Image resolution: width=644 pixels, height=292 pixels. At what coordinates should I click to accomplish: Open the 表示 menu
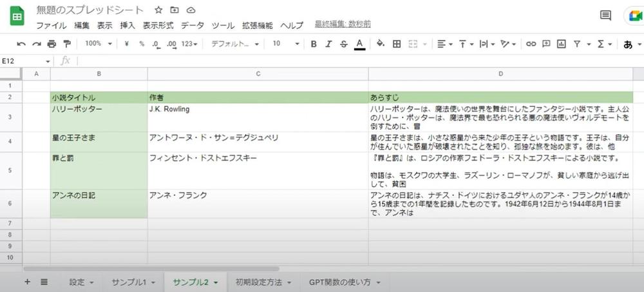click(x=105, y=26)
